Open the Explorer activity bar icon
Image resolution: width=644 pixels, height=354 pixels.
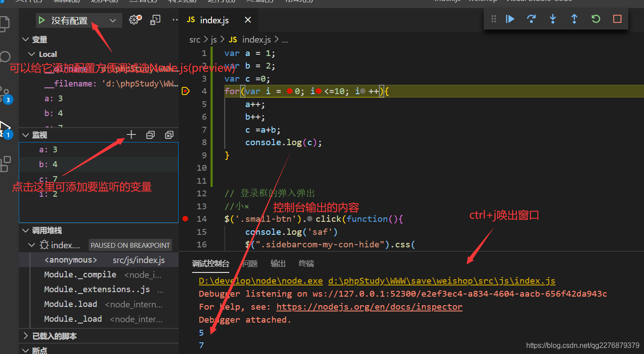click(x=4, y=23)
